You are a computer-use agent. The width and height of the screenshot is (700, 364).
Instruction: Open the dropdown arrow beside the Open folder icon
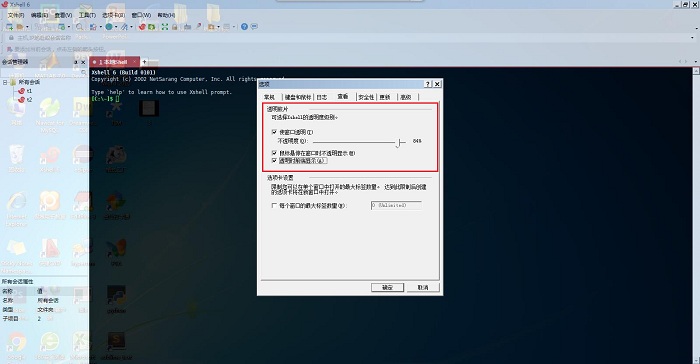click(27, 27)
